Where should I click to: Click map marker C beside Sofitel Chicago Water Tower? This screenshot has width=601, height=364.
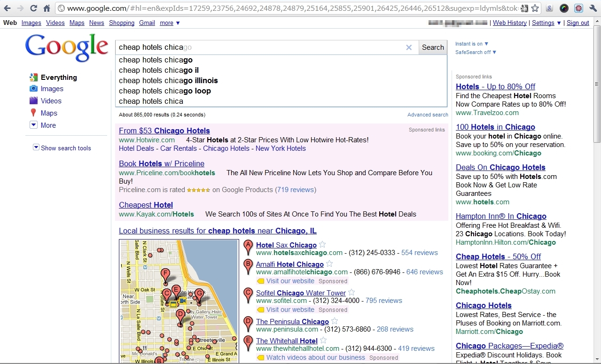[248, 295]
